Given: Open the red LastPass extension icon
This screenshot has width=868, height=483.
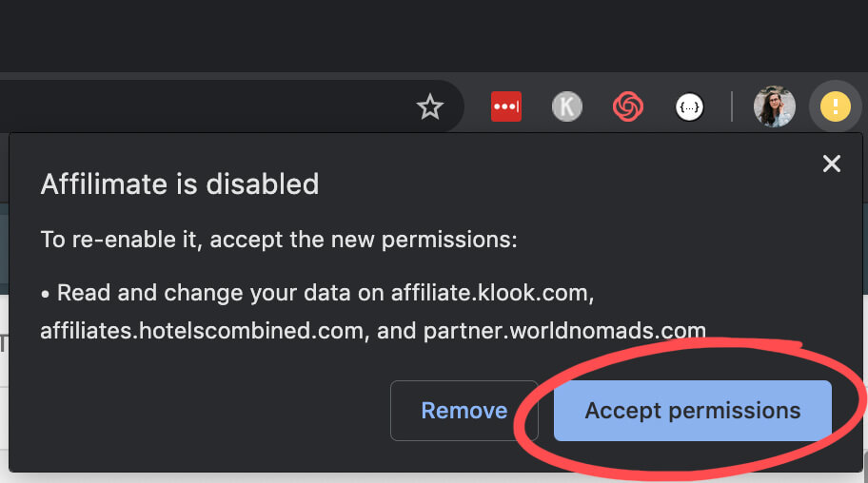Looking at the screenshot, I should coord(506,106).
